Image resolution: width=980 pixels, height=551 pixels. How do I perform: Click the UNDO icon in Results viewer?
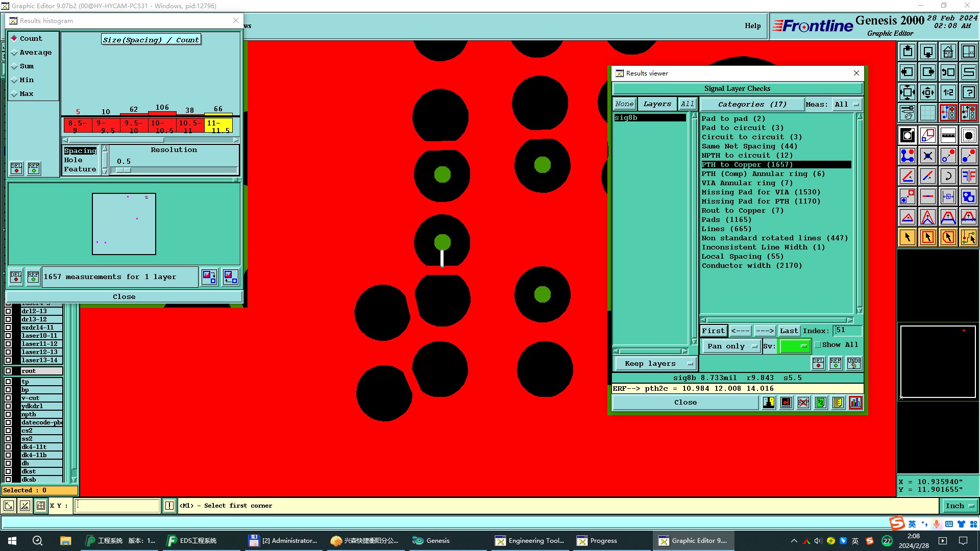tap(853, 363)
